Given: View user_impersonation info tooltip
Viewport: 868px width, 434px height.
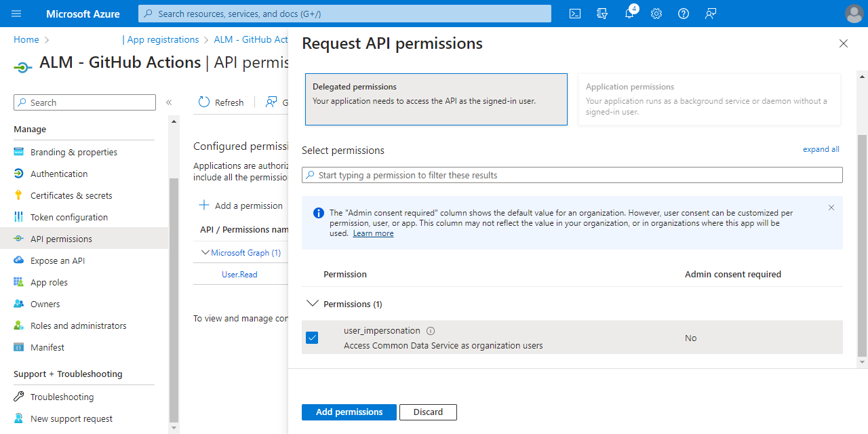Looking at the screenshot, I should (431, 330).
